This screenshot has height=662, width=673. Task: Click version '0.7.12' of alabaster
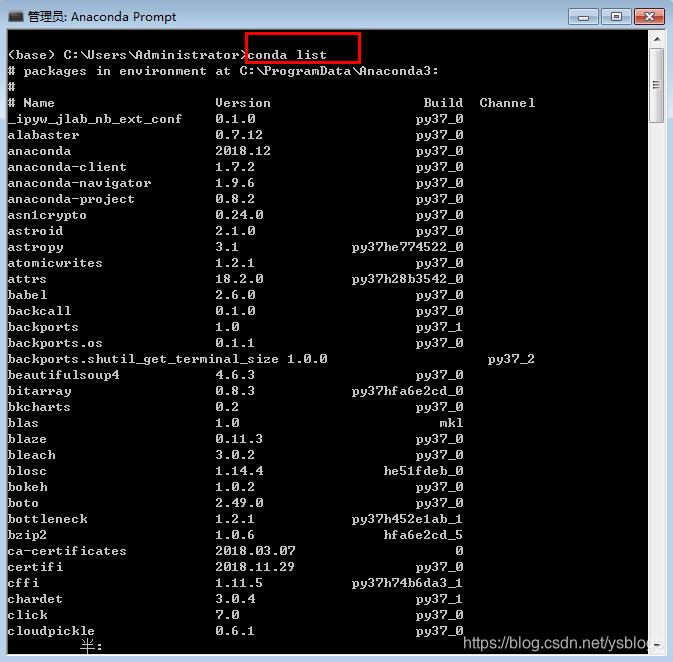pos(239,135)
